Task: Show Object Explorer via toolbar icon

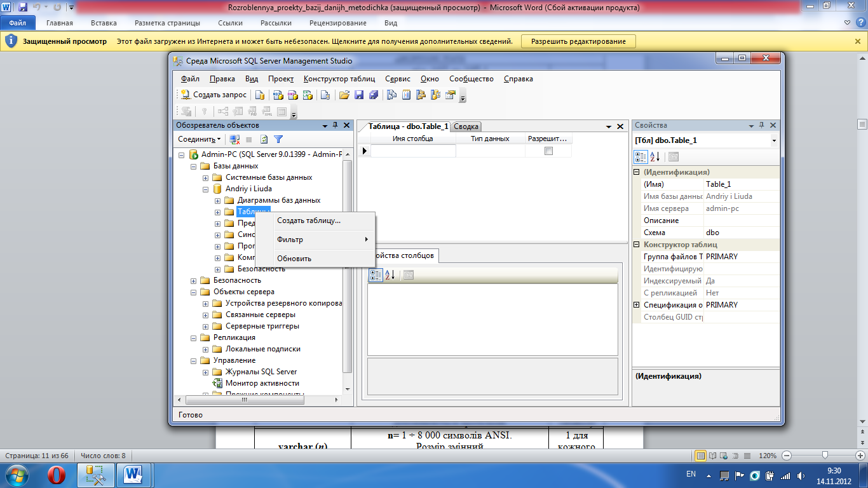Action: (421, 95)
